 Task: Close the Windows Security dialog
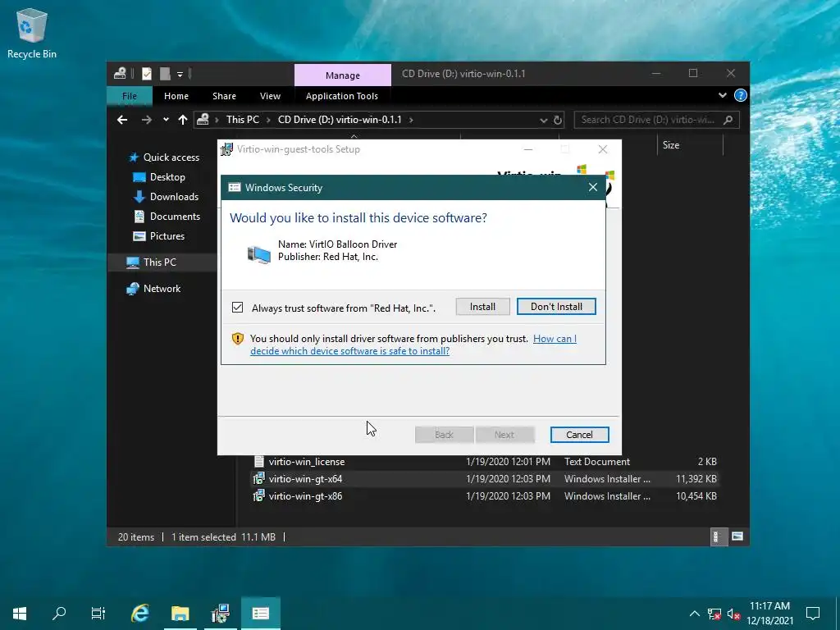pyautogui.click(x=592, y=187)
